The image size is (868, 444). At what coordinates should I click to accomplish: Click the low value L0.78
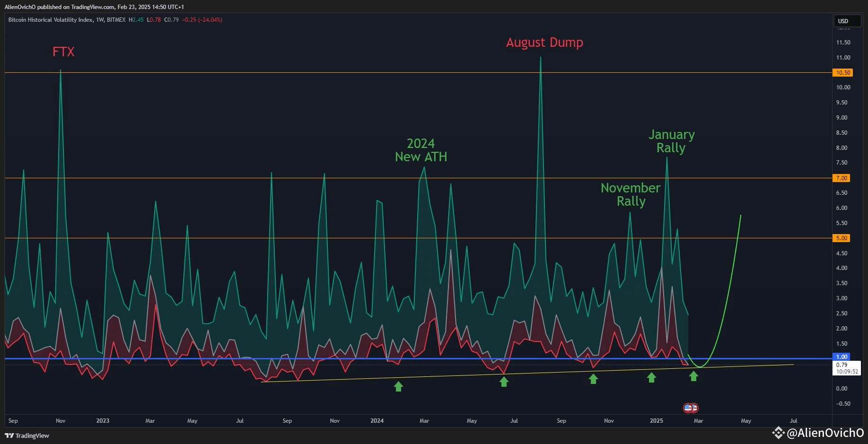tap(154, 20)
